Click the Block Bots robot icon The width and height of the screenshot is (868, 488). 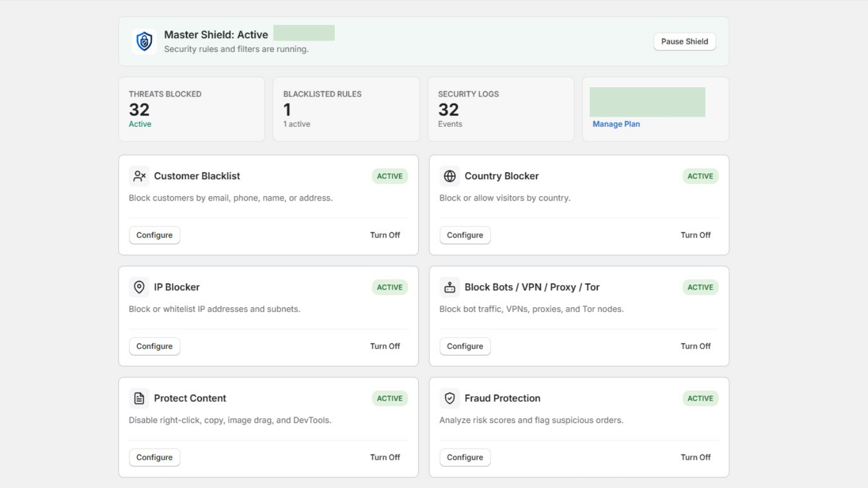coord(450,287)
